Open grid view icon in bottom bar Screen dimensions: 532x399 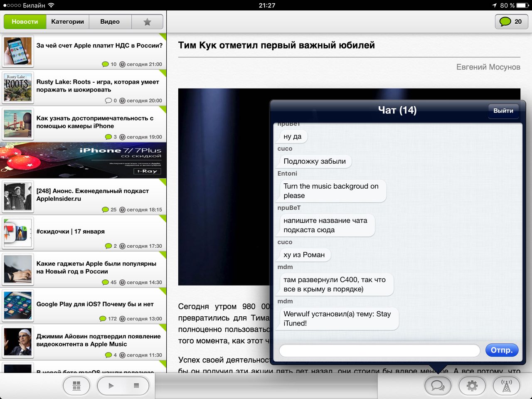pyautogui.click(x=76, y=386)
